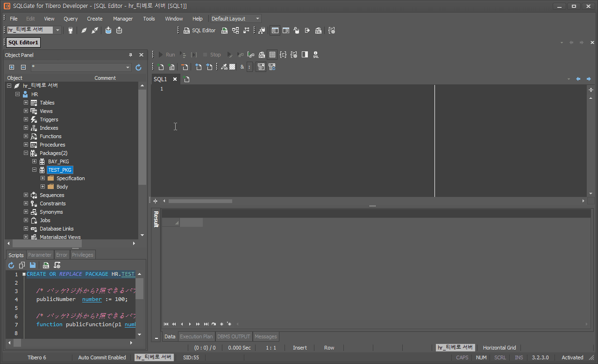The image size is (598, 364).
Task: Open the DBMS OUTPUT tab
Action: [234, 336]
